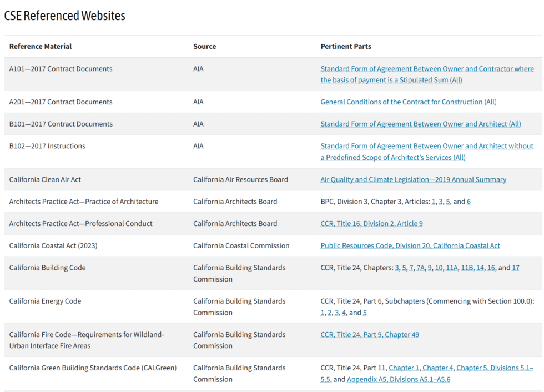The height and width of the screenshot is (392, 544).
Task: Open Building Code Chapter 7A link
Action: click(420, 268)
